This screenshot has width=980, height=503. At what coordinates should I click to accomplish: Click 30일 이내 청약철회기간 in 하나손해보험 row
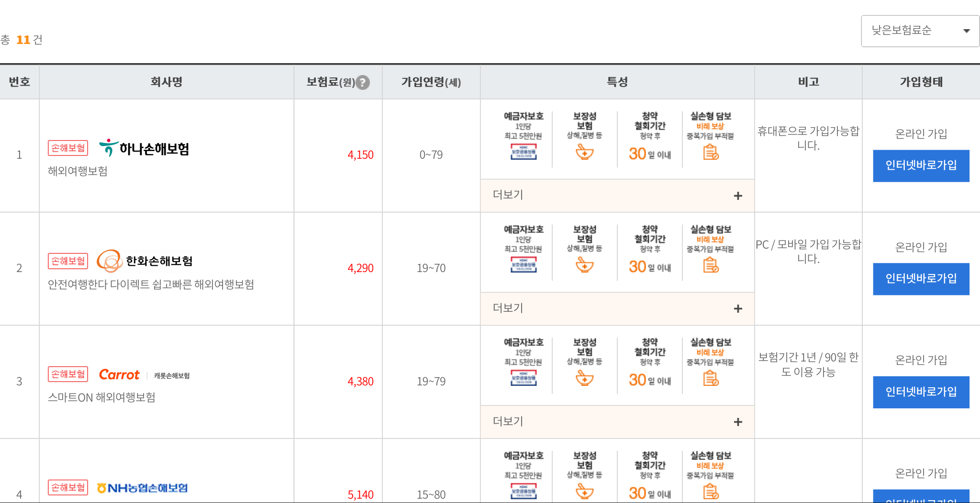tap(650, 153)
